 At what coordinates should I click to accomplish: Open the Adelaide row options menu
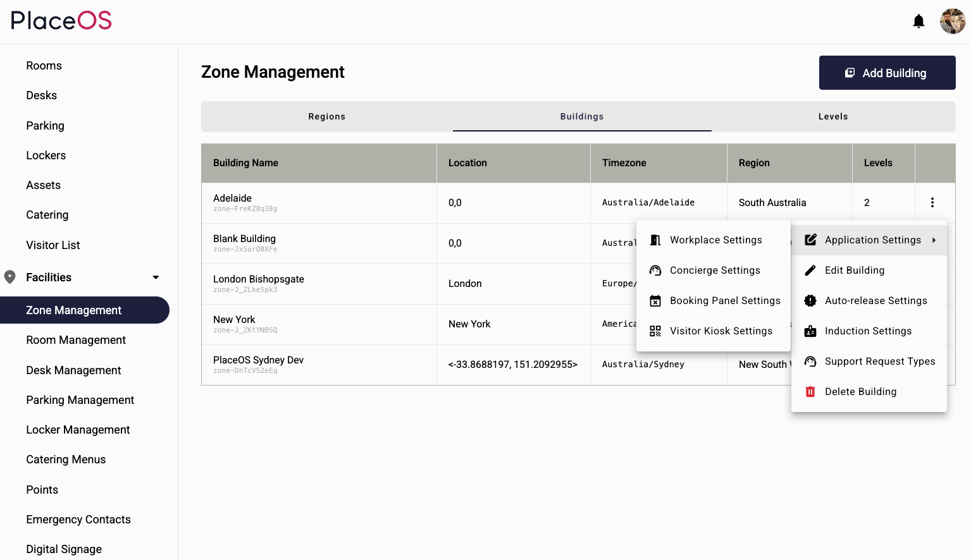tap(932, 202)
